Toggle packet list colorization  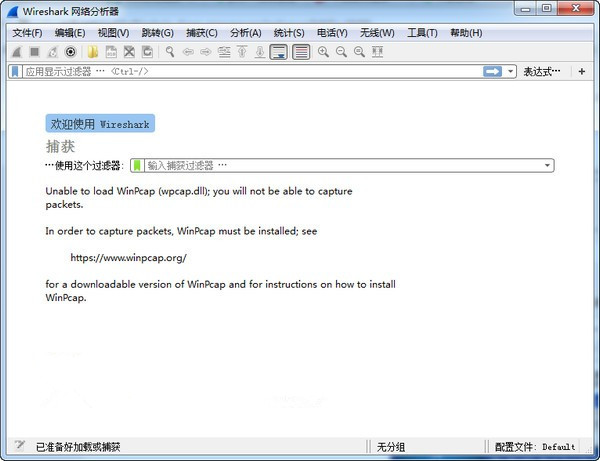(301, 52)
